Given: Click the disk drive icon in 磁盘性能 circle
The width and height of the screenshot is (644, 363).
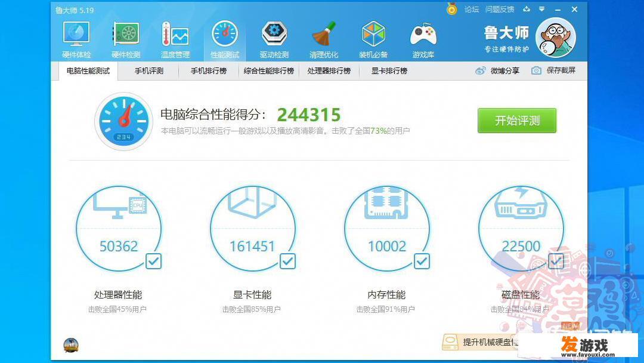Looking at the screenshot, I should click(521, 202).
